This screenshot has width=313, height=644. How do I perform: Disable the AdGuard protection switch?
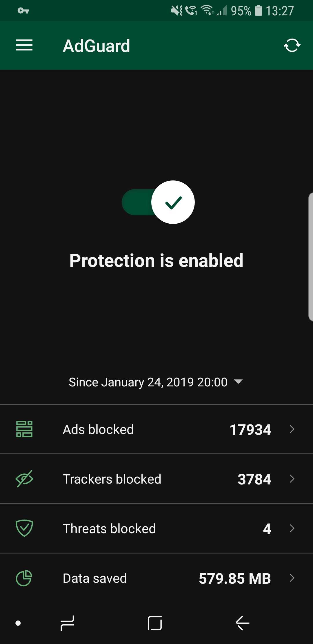click(158, 202)
